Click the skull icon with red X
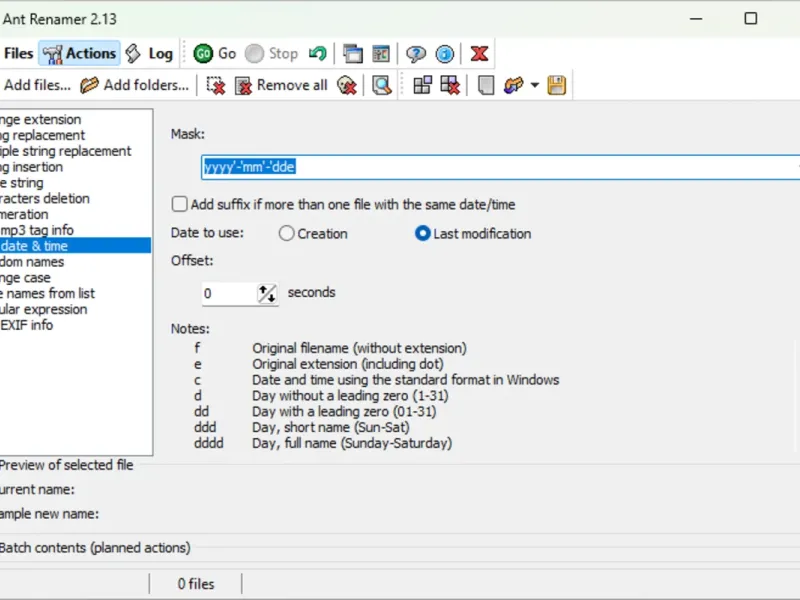Image resolution: width=800 pixels, height=600 pixels. 347,85
